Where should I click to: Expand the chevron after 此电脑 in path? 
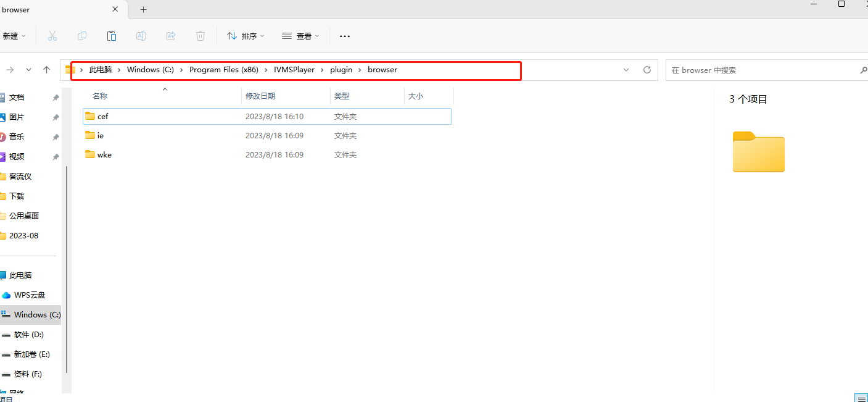pos(120,70)
